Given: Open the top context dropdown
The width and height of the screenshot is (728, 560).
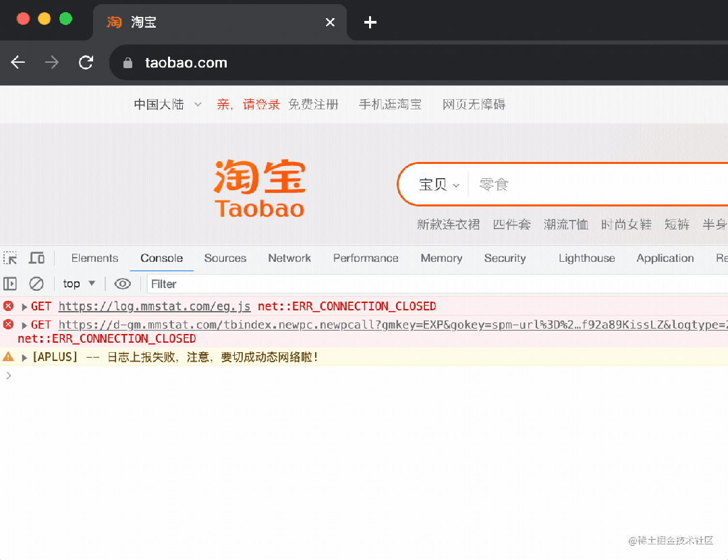Looking at the screenshot, I should pyautogui.click(x=79, y=283).
